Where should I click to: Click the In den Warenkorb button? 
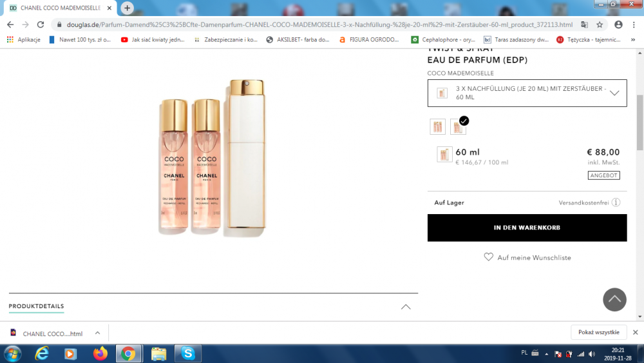click(527, 228)
